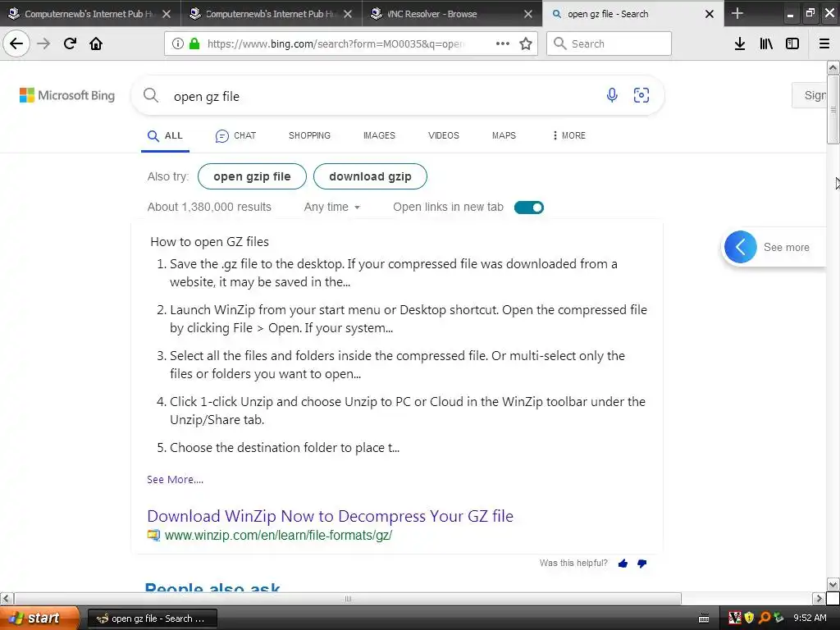Switch to the VIDEOS tab

point(444,135)
